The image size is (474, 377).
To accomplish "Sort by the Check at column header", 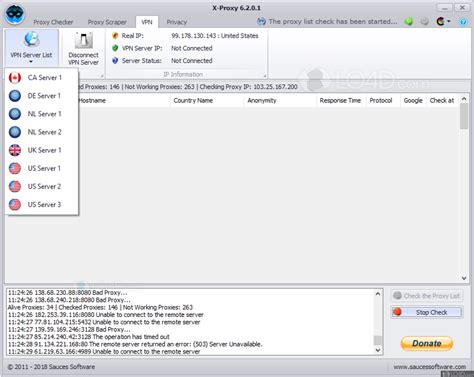I will tap(442, 100).
